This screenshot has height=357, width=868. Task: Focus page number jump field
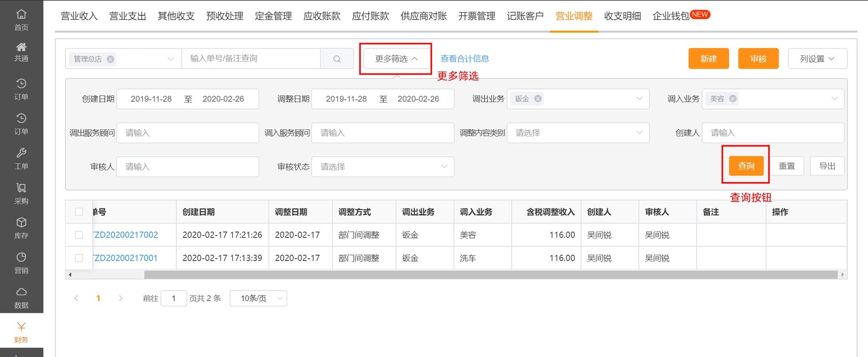pyautogui.click(x=174, y=298)
